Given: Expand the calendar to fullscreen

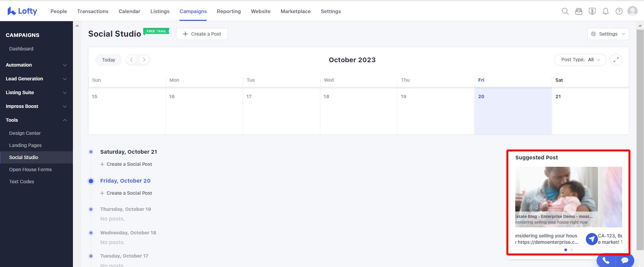Looking at the screenshot, I should (616, 60).
